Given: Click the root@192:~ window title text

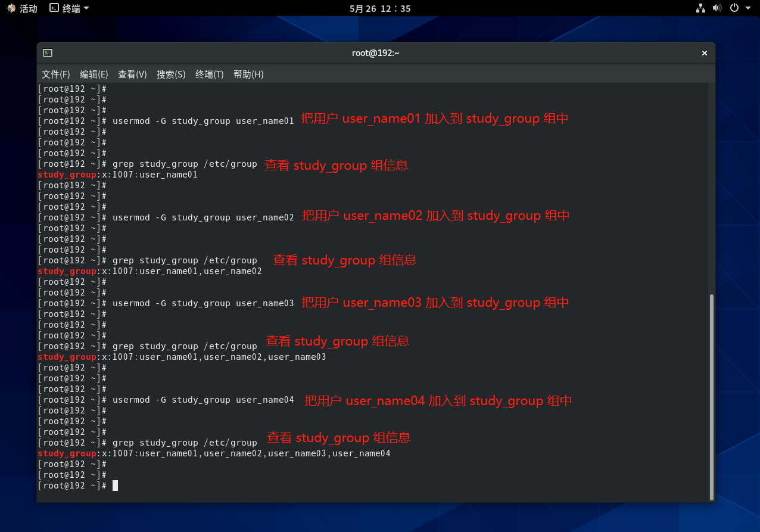Looking at the screenshot, I should [x=375, y=53].
